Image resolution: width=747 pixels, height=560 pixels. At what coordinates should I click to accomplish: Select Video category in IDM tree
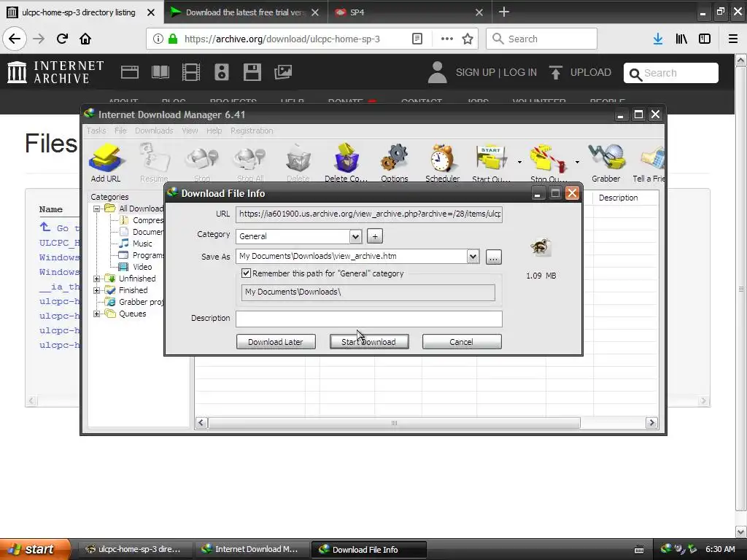[142, 267]
